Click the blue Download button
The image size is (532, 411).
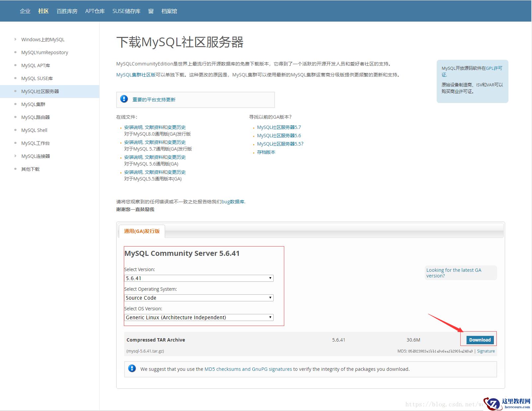(x=480, y=340)
